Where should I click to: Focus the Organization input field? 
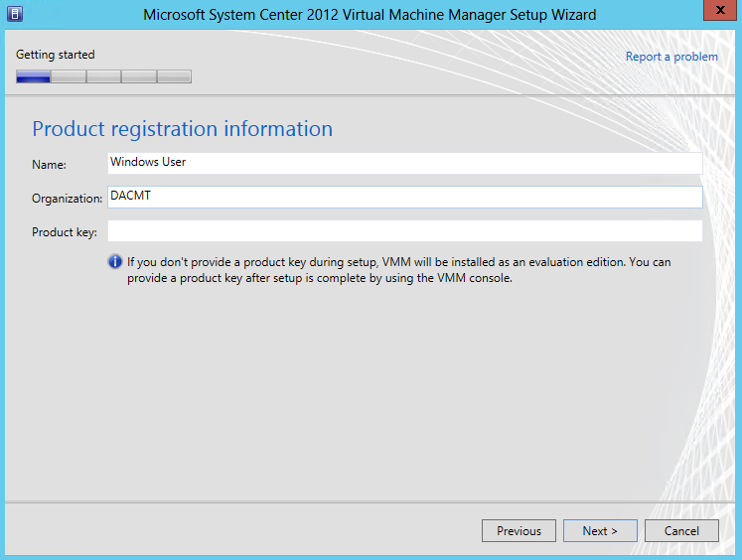[x=405, y=197]
